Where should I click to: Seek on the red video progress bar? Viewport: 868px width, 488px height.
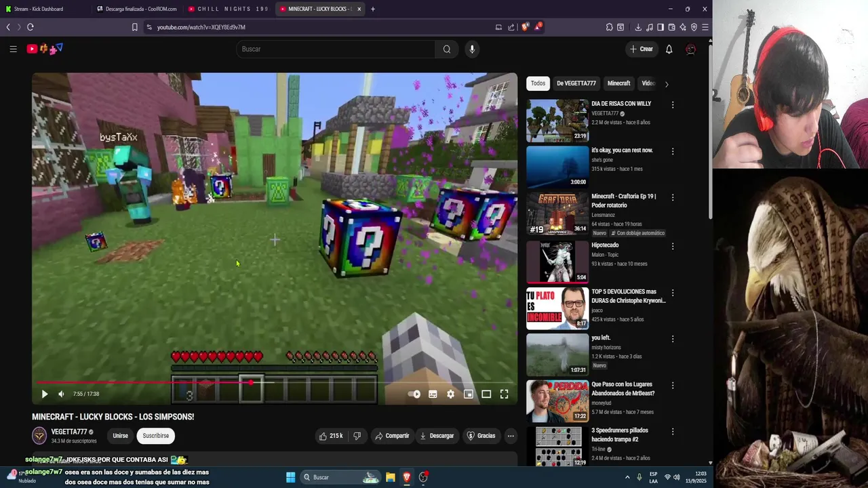point(275,383)
